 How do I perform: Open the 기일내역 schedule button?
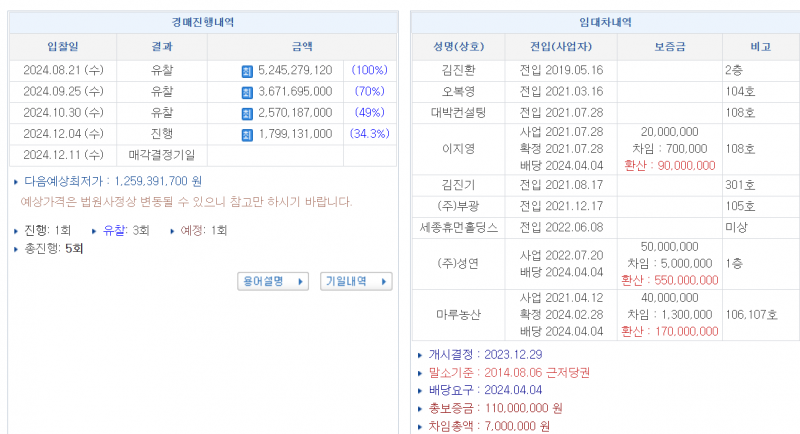(350, 282)
